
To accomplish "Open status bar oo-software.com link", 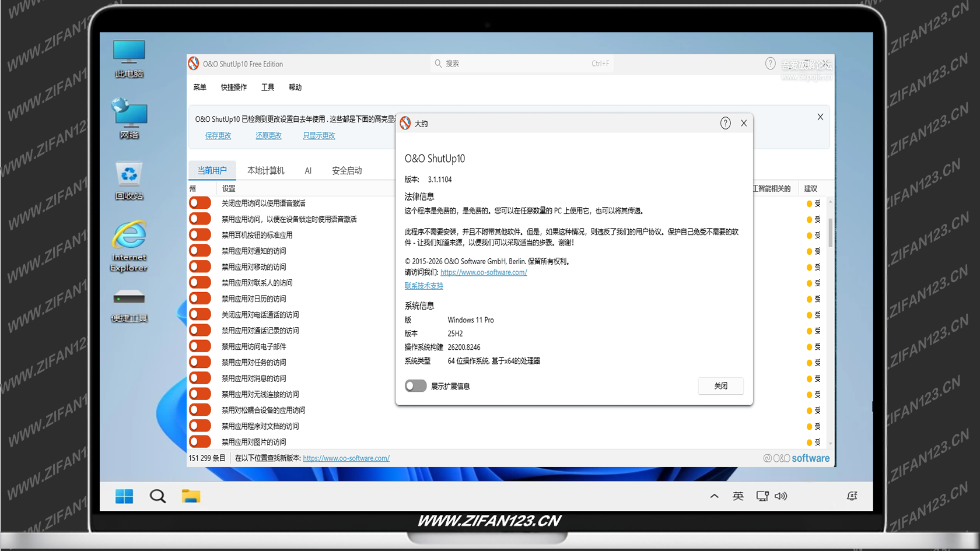I will (346, 458).
